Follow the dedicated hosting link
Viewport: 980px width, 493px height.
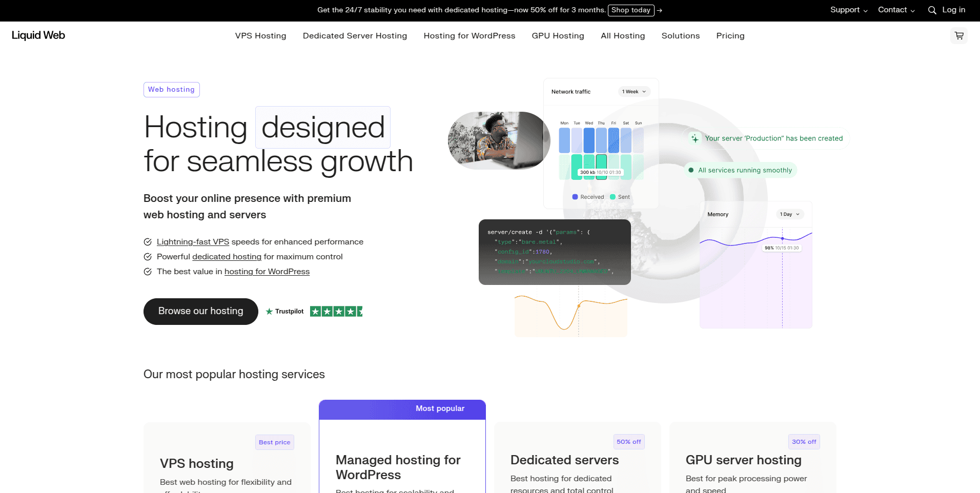pos(227,257)
